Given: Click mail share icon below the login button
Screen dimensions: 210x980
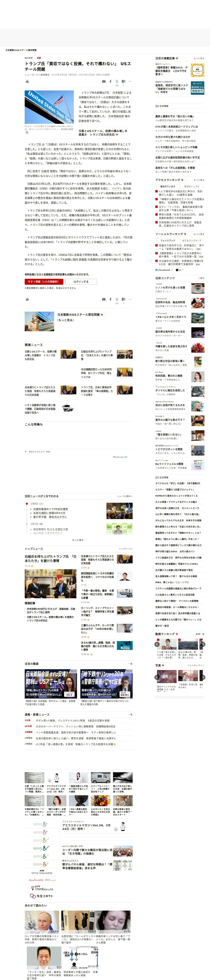Looking at the screenshot, I should pyautogui.click(x=104, y=299).
